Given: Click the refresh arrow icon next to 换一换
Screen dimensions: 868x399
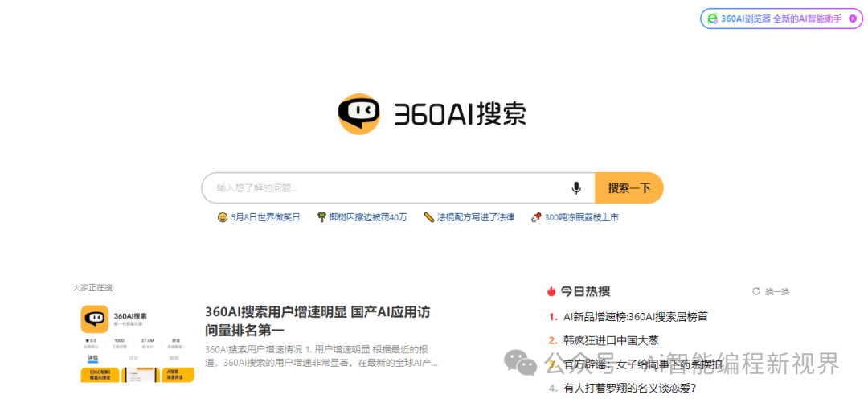Looking at the screenshot, I should point(756,291).
